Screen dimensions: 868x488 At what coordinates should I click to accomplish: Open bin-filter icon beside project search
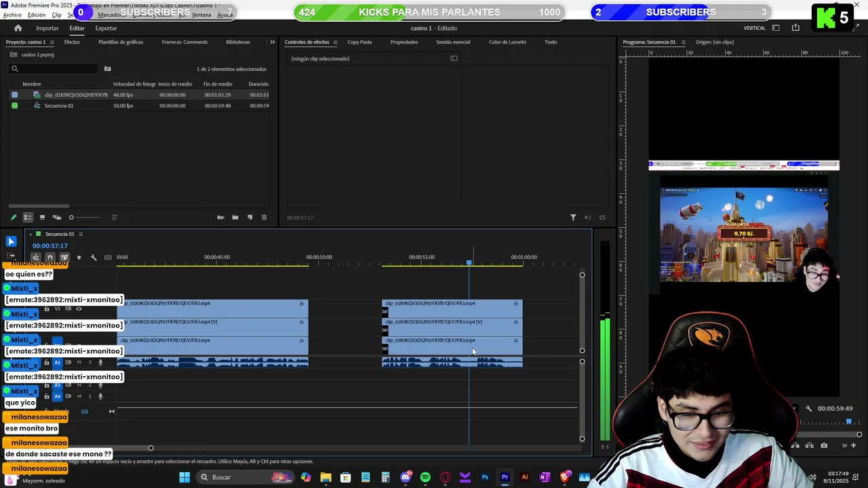click(x=107, y=68)
